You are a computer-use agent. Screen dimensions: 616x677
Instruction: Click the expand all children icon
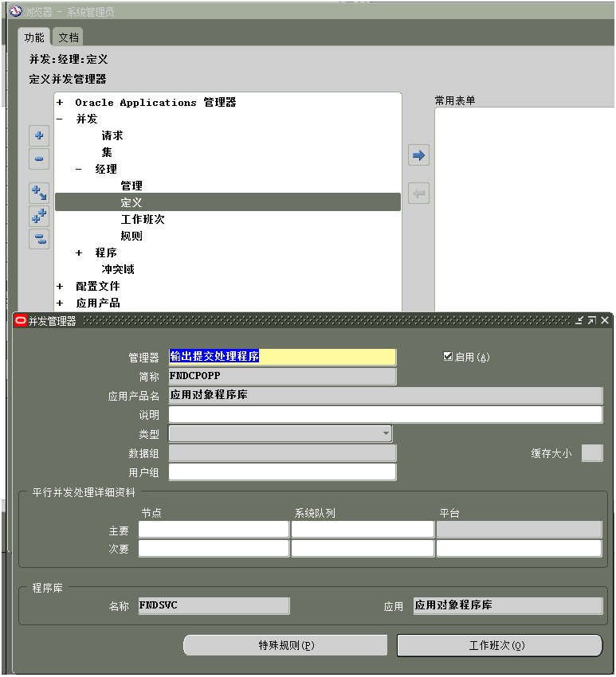pyautogui.click(x=39, y=193)
